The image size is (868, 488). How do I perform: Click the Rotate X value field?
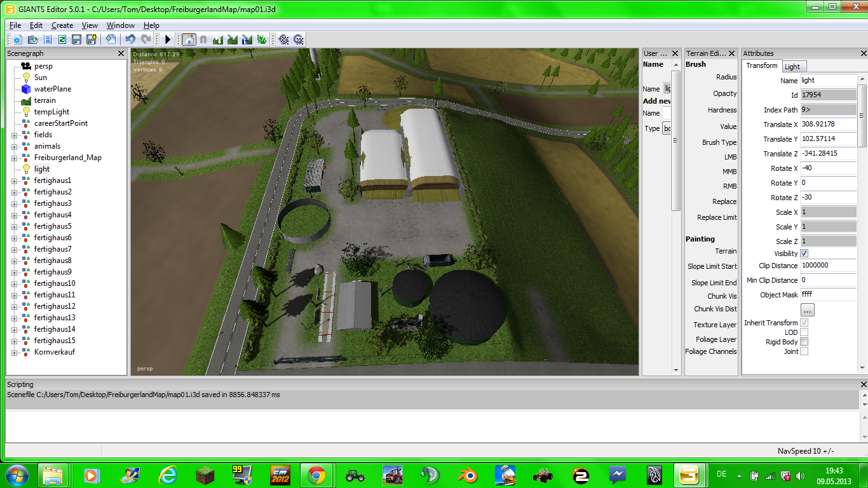(x=828, y=168)
